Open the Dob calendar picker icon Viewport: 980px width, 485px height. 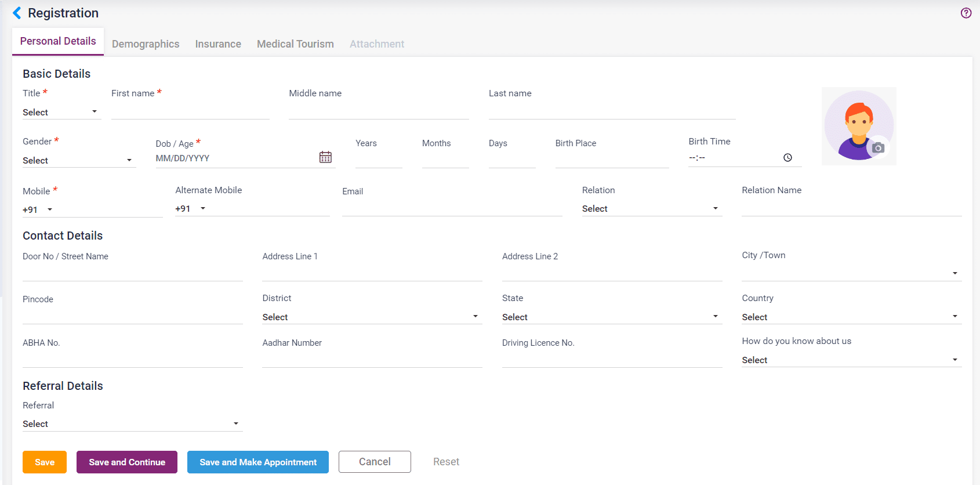(x=325, y=157)
